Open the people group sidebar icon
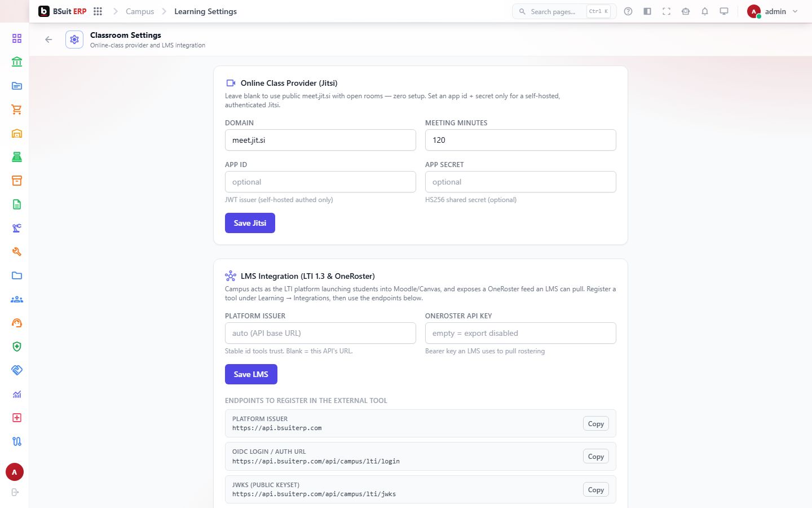The width and height of the screenshot is (812, 508). pyautogui.click(x=17, y=299)
